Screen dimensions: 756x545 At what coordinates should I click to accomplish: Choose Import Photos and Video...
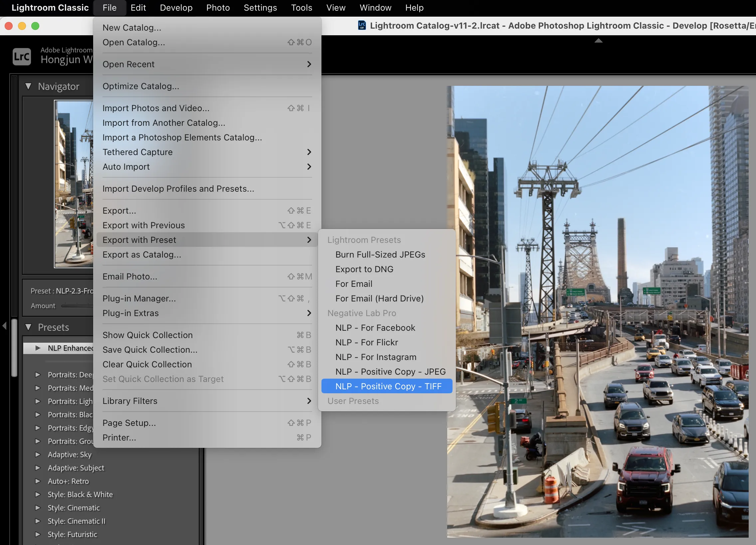(207, 108)
